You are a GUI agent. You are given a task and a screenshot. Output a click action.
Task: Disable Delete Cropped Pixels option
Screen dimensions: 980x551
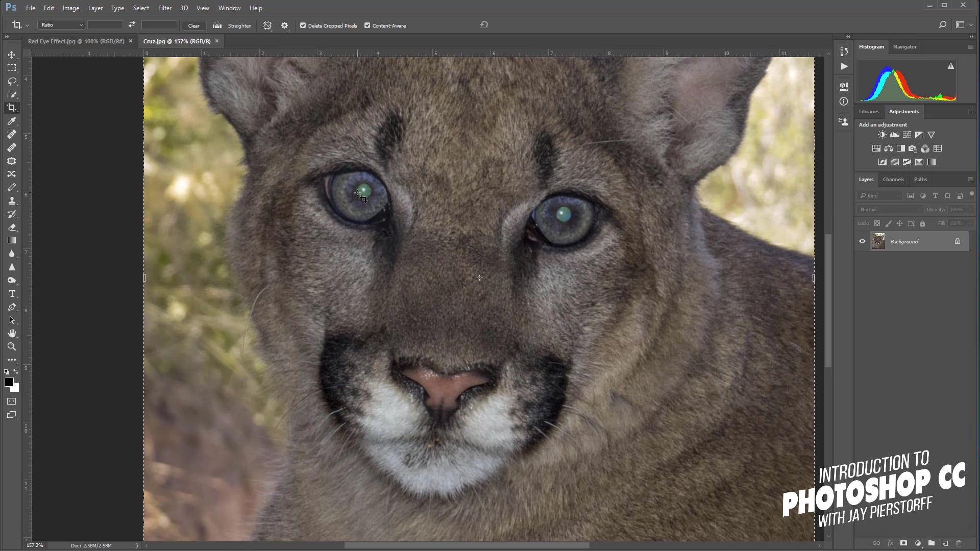(303, 25)
